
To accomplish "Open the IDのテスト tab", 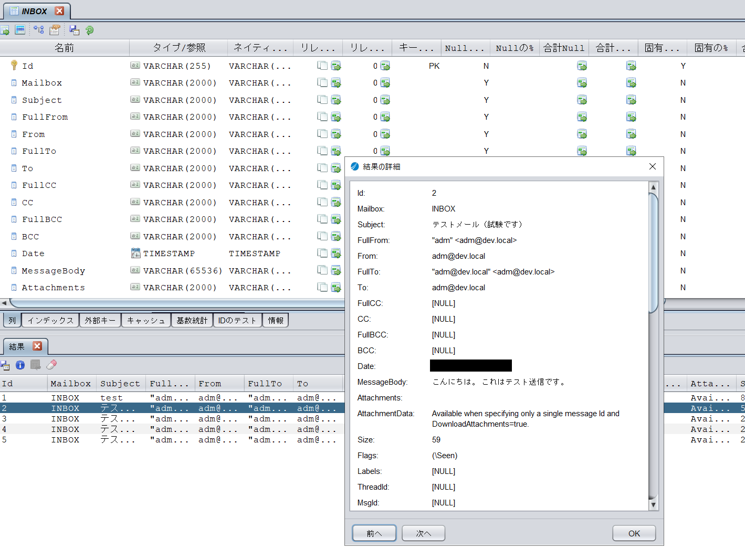I will click(x=237, y=320).
